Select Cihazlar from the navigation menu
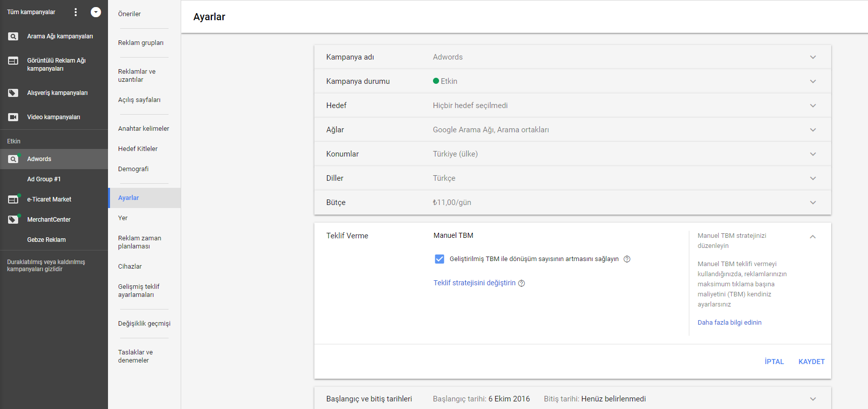Screen dimensions: 868x409 [x=130, y=267]
